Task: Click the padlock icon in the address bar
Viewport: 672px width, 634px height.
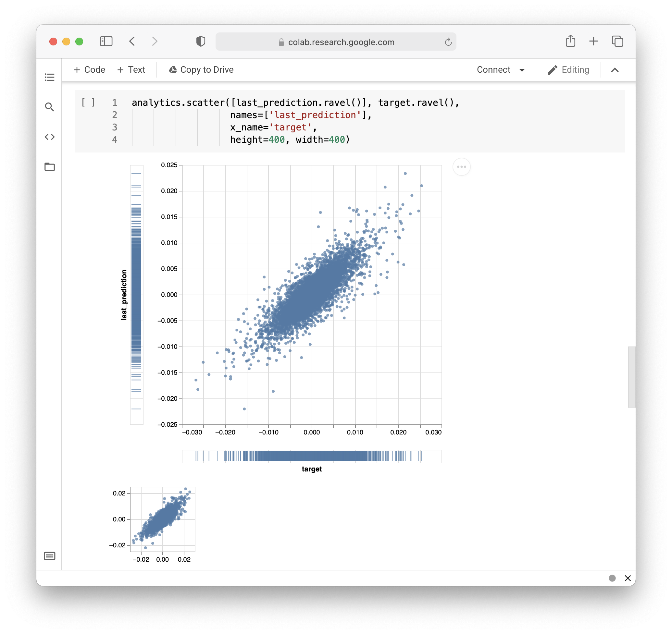Action: tap(281, 42)
